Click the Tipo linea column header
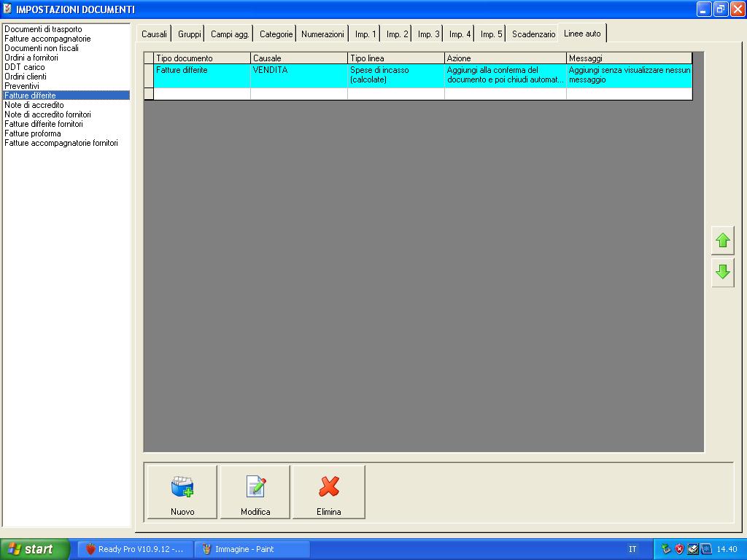 pos(396,58)
